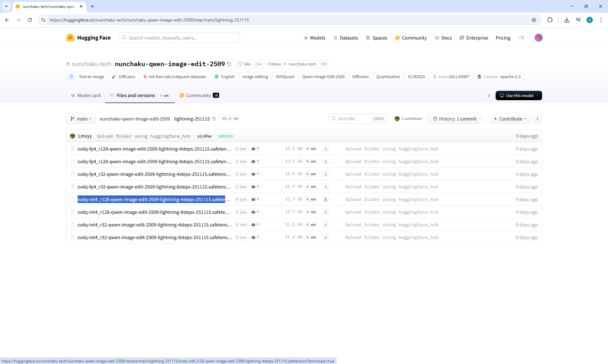This screenshot has height=364, width=608.
Task: Open the three-dot menu beside Contribute
Action: [537, 119]
